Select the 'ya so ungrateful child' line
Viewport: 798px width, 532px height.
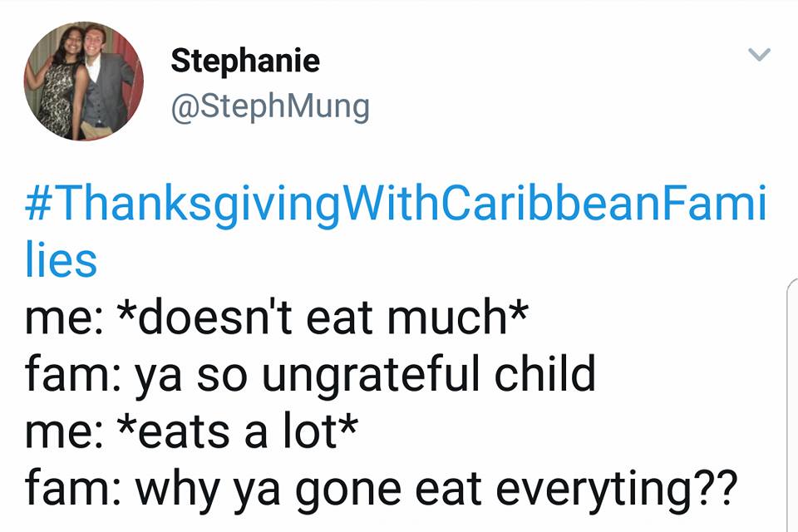(x=365, y=374)
